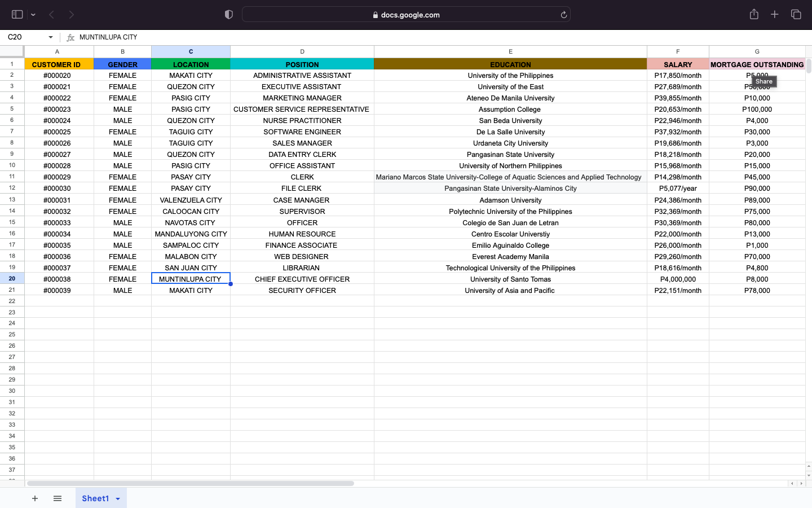Click the SALARY header cell
Image resolution: width=812 pixels, height=508 pixels.
[x=678, y=64]
